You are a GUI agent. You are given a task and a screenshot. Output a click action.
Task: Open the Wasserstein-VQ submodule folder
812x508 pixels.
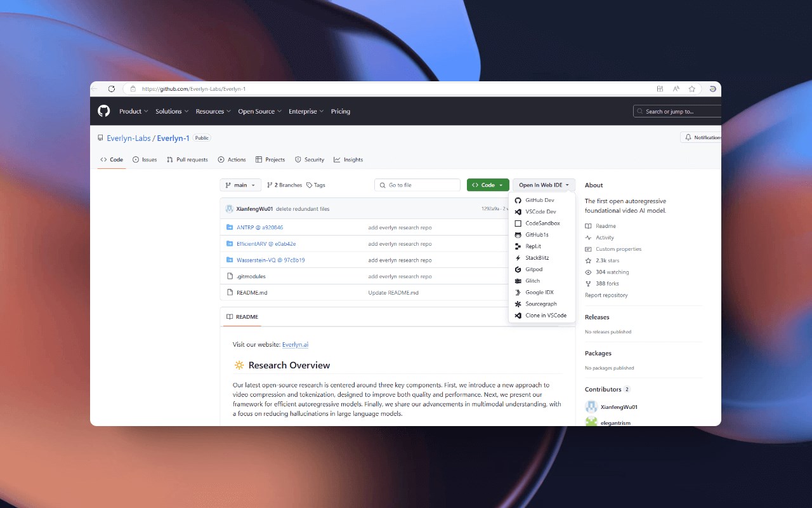tap(270, 260)
